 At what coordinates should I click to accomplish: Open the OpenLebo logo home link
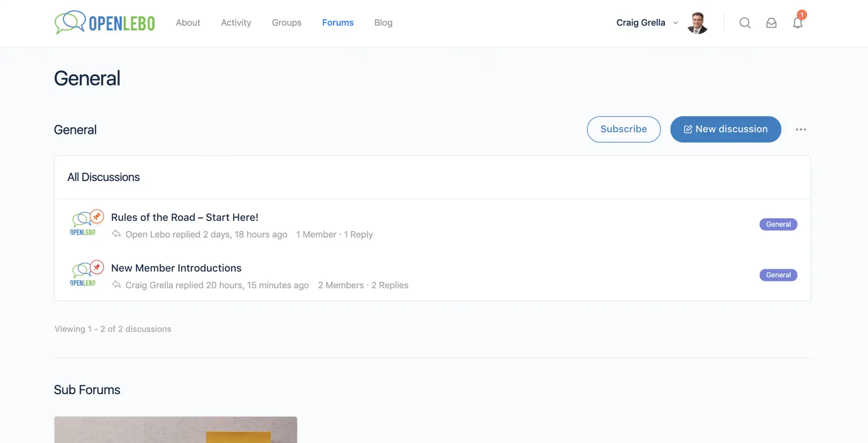point(105,22)
